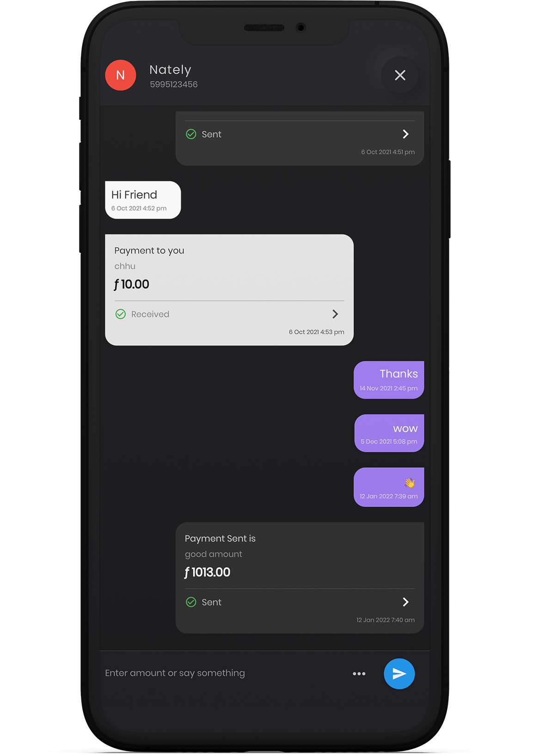
Task: Tap the ƒ10.00 amount text
Action: (x=132, y=284)
